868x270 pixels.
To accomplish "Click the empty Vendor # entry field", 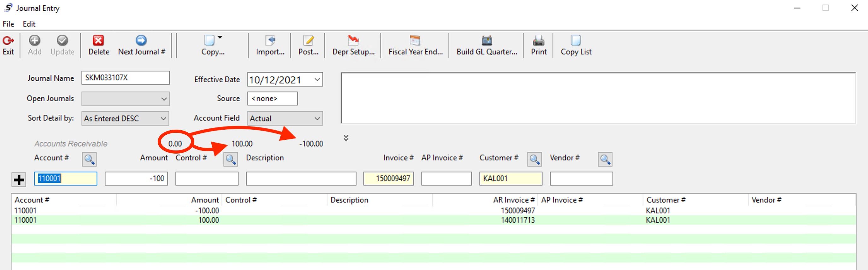I will 581,178.
